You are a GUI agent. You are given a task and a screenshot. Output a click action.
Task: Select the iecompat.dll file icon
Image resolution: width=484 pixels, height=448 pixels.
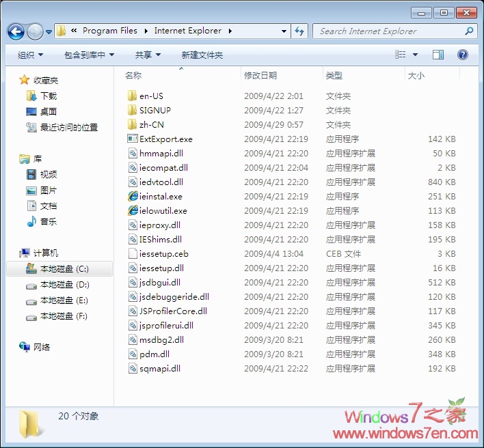click(133, 167)
